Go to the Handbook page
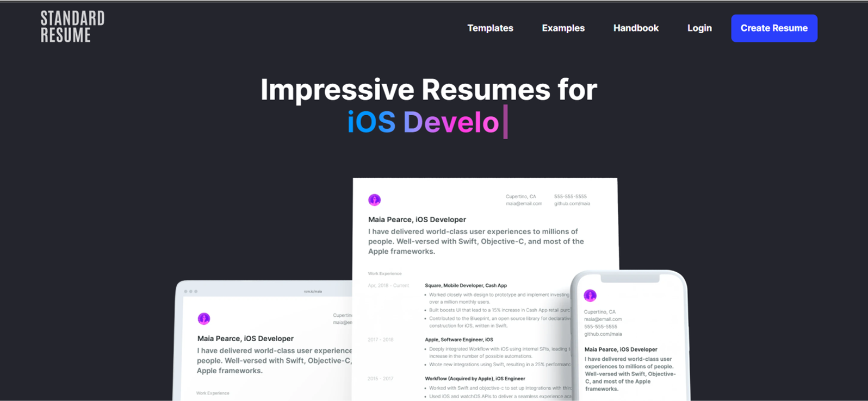Viewport: 868px width, 401px height. (636, 28)
